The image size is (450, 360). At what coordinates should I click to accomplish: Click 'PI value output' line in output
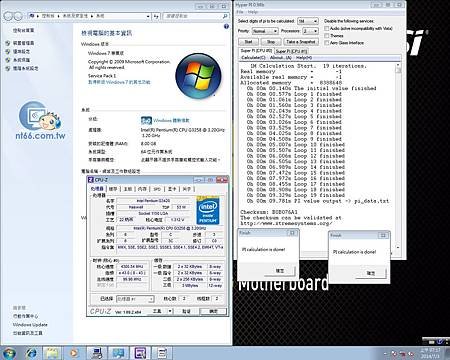click(x=318, y=201)
